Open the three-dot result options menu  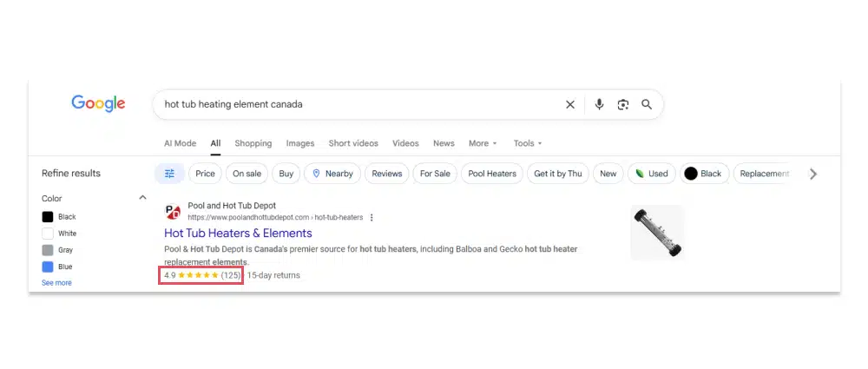[372, 217]
